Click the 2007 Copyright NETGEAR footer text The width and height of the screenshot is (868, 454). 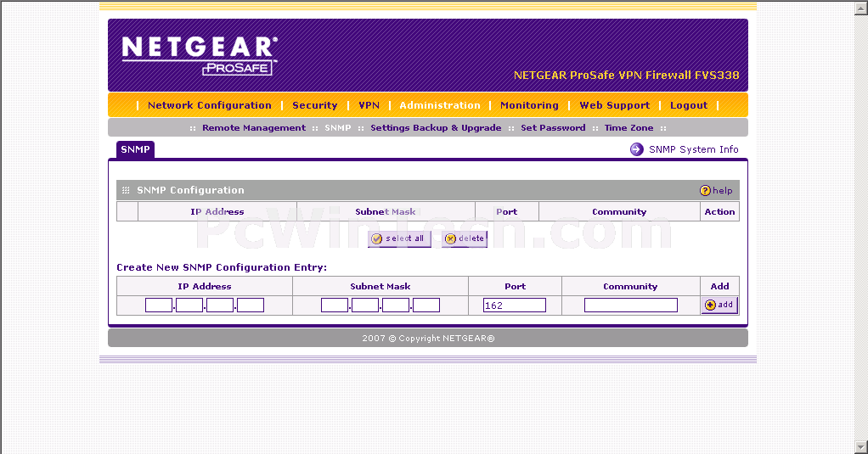tap(428, 339)
